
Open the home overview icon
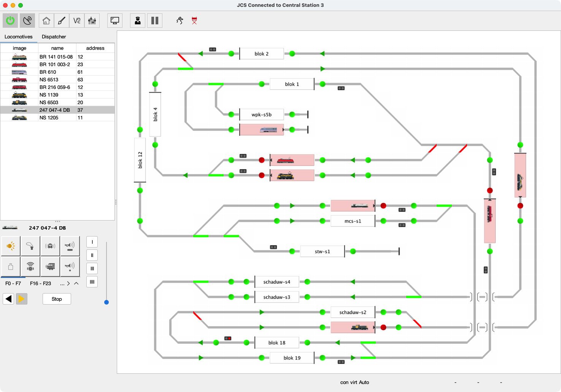tap(46, 21)
